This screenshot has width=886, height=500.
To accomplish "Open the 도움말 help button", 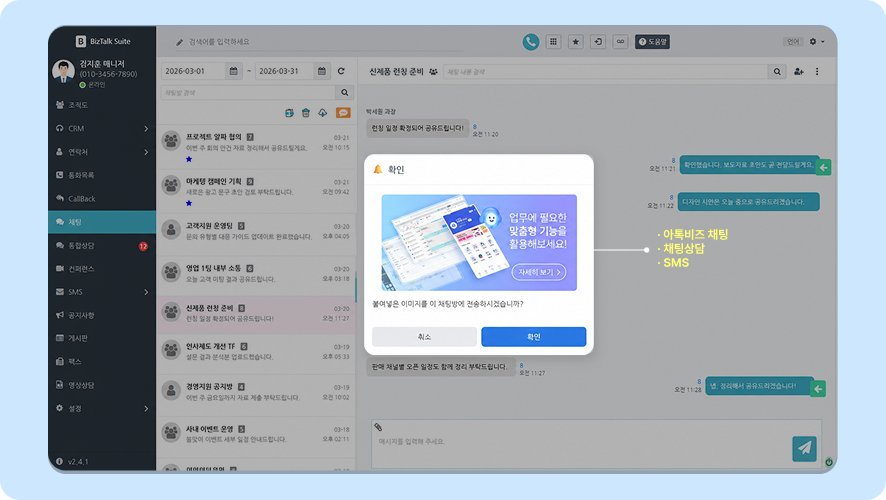I will coord(652,42).
